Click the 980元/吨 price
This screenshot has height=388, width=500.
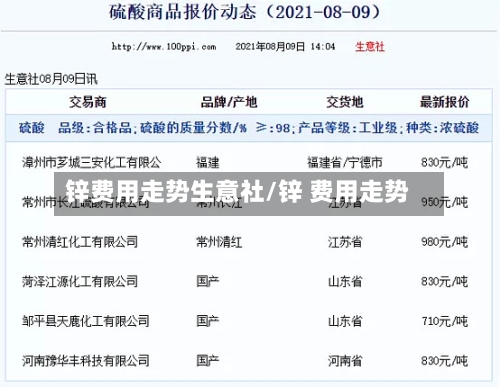pyautogui.click(x=444, y=242)
